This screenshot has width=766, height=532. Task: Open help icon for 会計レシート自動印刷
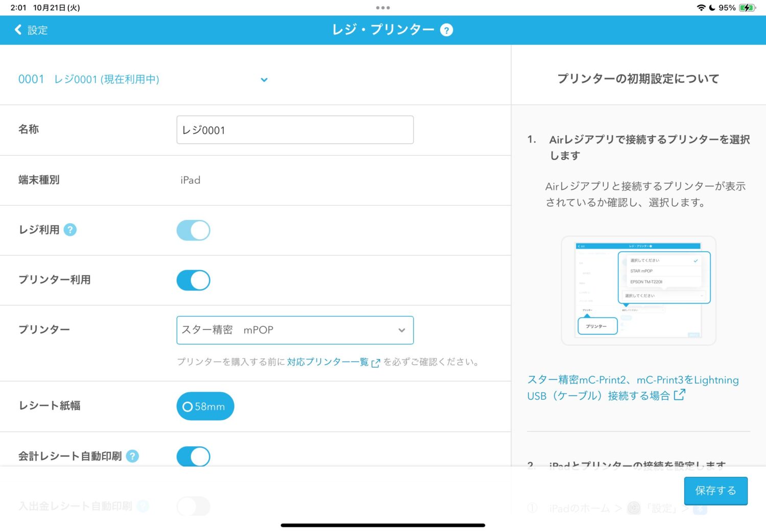[132, 456]
